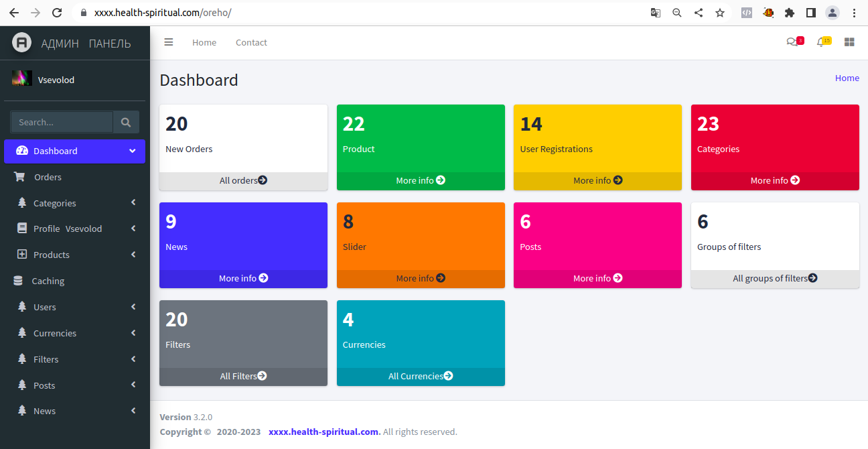Viewport: 868px width, 449px height.
Task: Focus the sidebar Search input field
Action: tap(62, 122)
